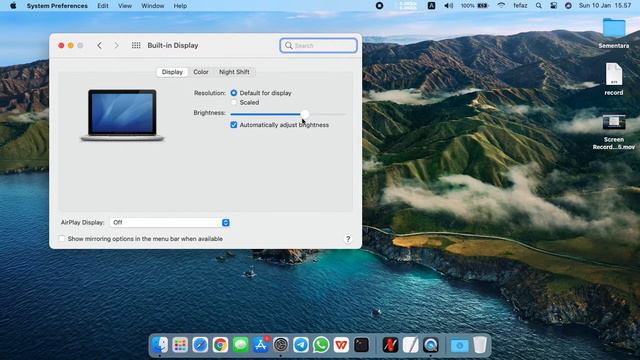Switch to the Display tab
Screen dimensions: 640x360
(172, 72)
